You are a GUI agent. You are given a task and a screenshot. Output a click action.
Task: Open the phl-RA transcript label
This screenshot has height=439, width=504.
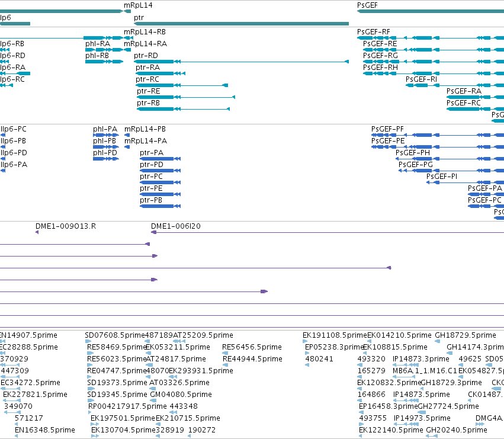98,44
